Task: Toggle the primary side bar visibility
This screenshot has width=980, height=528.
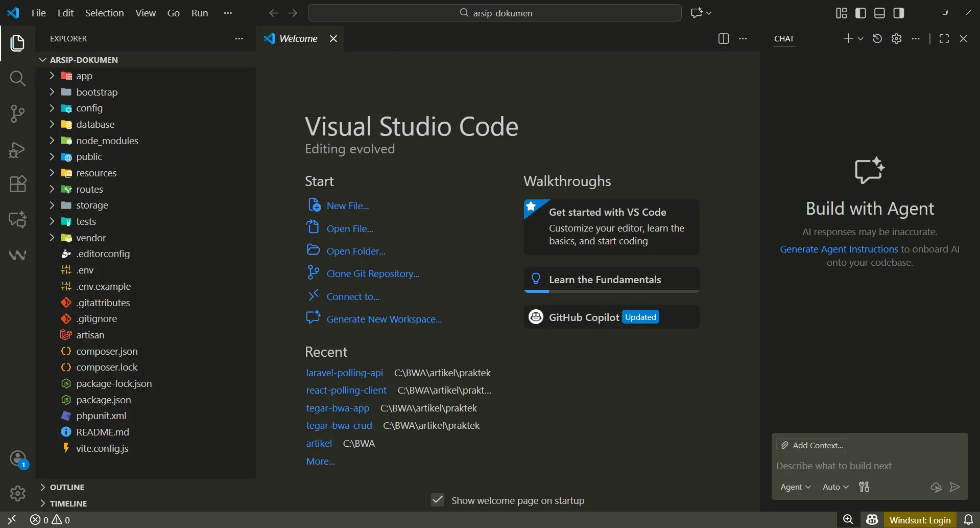Action: (861, 13)
